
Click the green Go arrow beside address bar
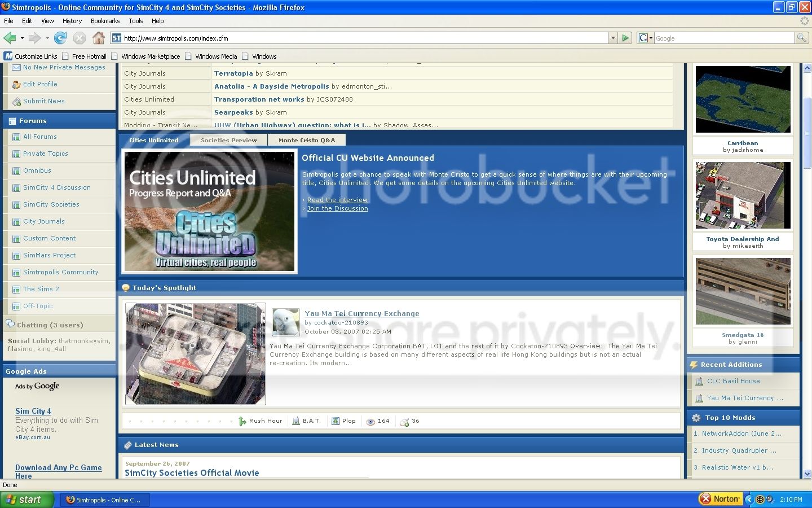625,38
